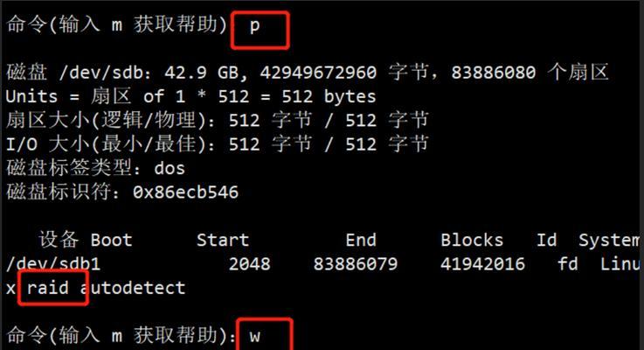
Task: Select the 'dos' disk label type
Action: tap(170, 168)
